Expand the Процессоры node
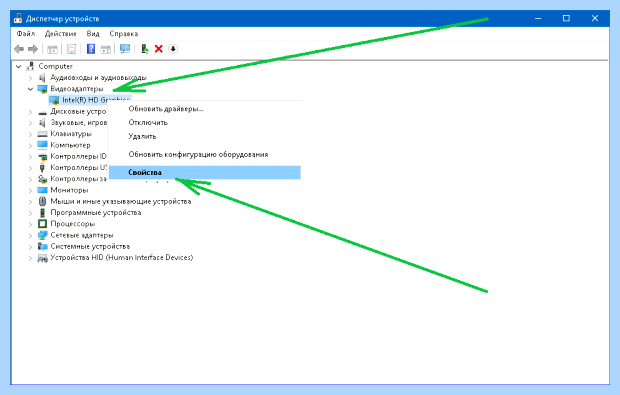620x395 pixels. click(x=30, y=224)
